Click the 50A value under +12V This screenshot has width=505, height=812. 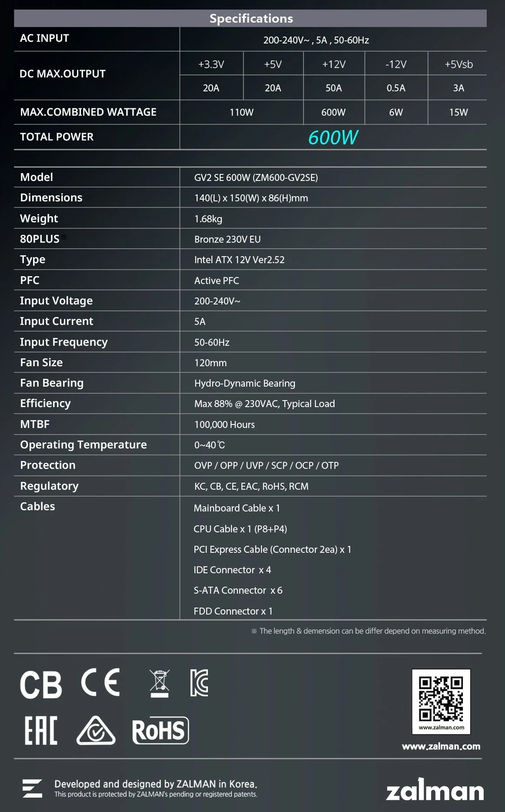pos(334,88)
